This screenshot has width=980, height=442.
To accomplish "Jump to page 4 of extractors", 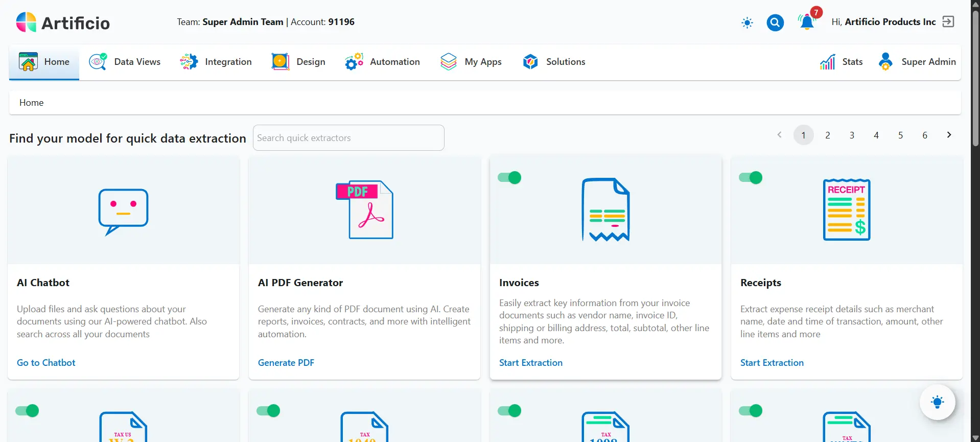I will [x=876, y=135].
